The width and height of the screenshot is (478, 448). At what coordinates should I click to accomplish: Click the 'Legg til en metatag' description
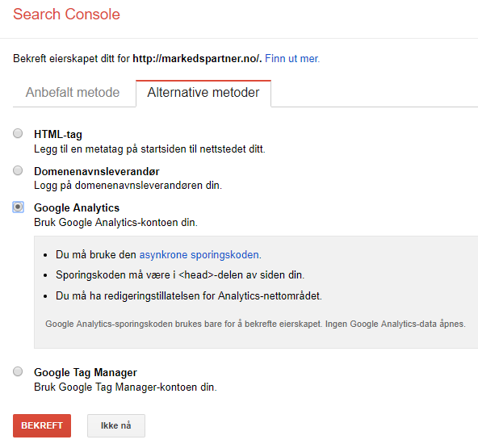(x=149, y=149)
